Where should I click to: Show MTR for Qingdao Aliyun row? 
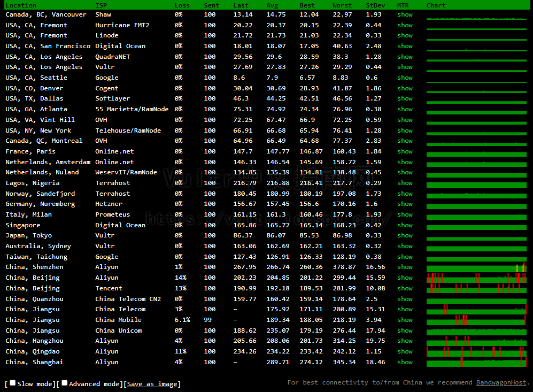(x=405, y=351)
